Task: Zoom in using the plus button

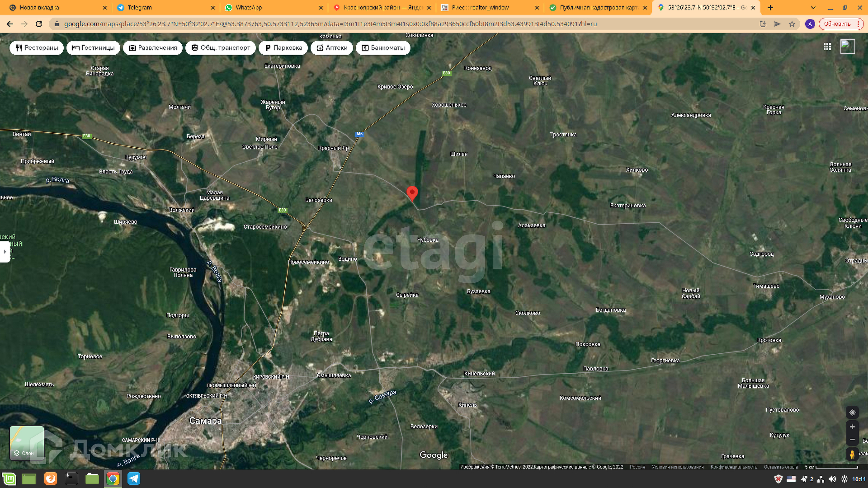Action: (852, 427)
